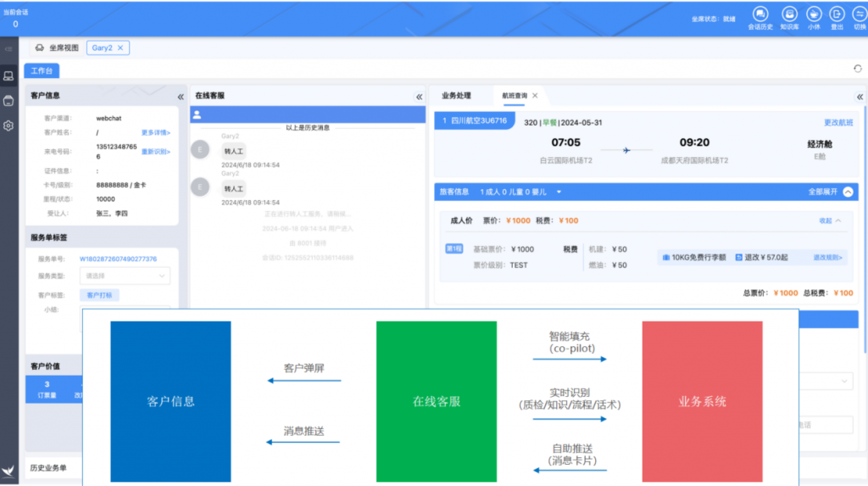Viewport: 868px width, 486px height.
Task: Click the refresh icon below the header
Action: tap(857, 69)
